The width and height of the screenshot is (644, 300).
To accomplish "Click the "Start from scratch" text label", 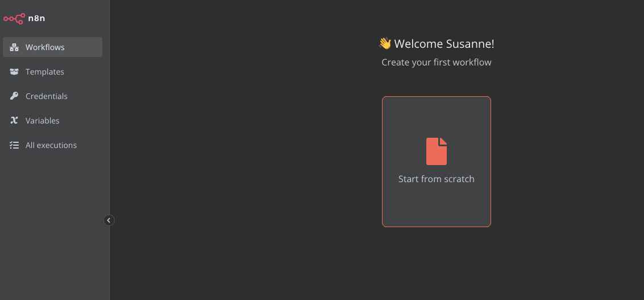I will click(437, 179).
